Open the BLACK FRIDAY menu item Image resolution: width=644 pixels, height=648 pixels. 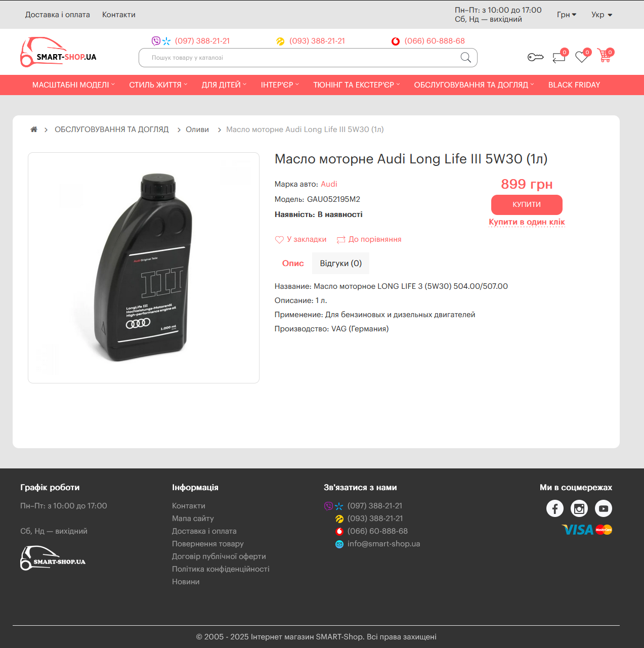tap(574, 85)
